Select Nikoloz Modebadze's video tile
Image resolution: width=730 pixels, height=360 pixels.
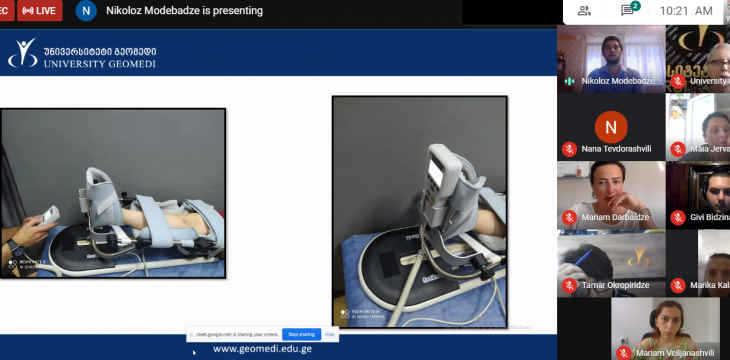tap(611, 59)
